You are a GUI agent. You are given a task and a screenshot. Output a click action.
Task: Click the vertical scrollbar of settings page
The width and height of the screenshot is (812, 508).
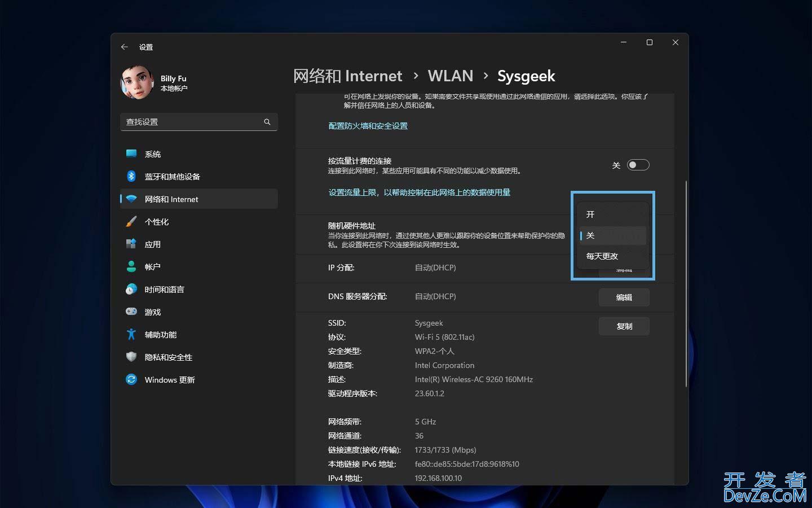[686, 284]
